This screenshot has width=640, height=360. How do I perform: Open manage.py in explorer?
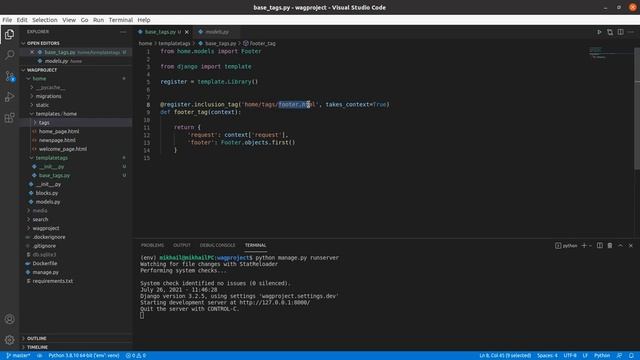point(45,272)
